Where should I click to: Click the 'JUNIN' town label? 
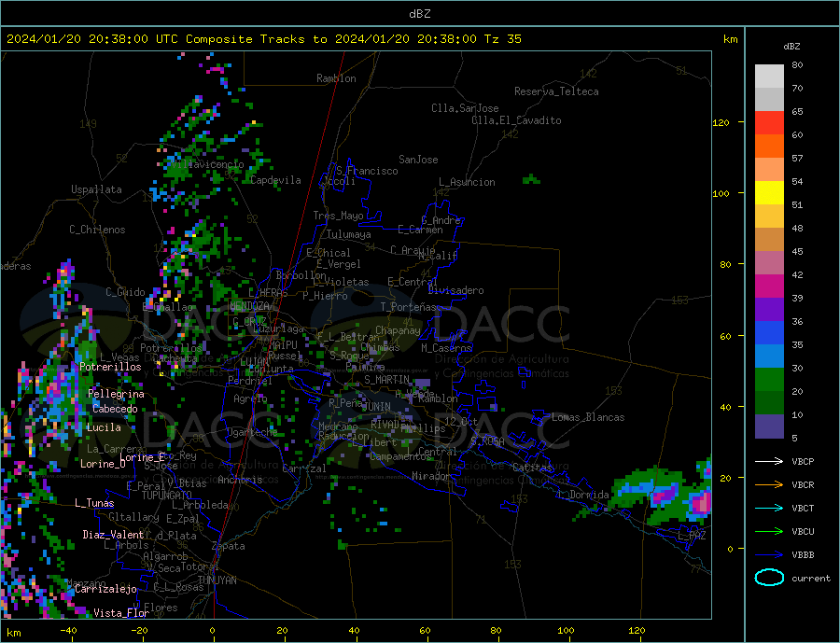click(376, 407)
